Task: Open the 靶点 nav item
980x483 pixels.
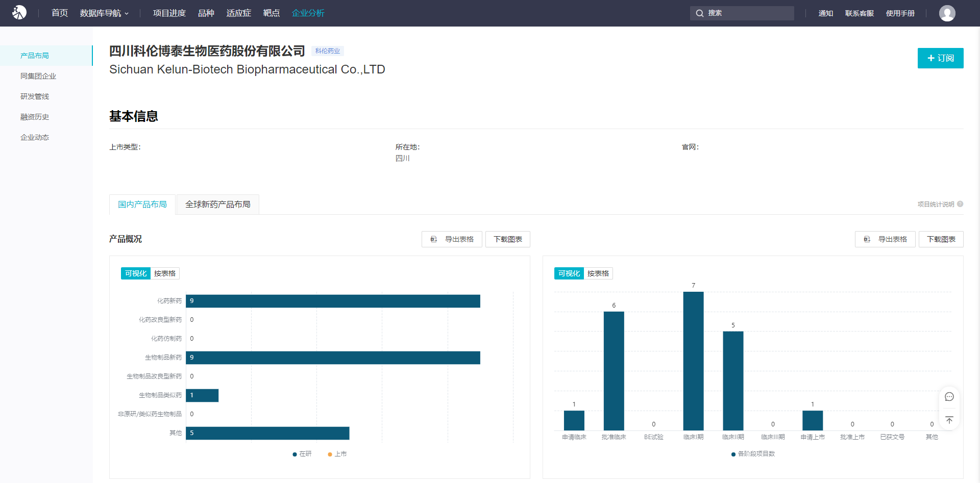Action: click(x=272, y=13)
